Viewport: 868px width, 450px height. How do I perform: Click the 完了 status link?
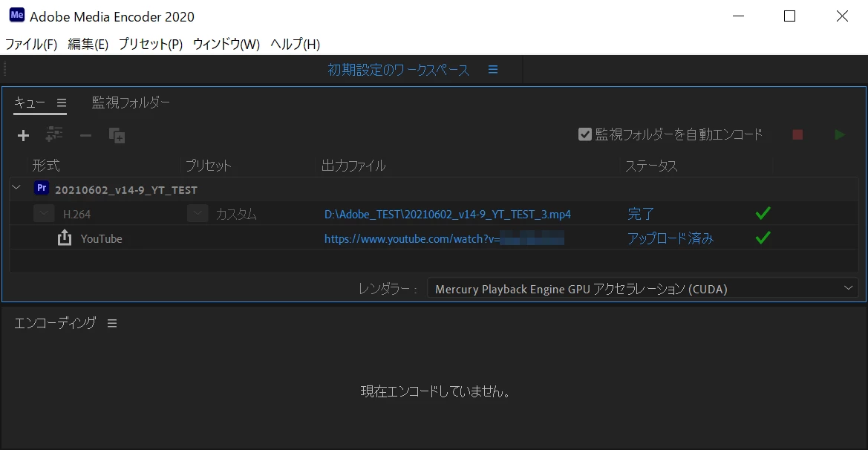coord(641,214)
